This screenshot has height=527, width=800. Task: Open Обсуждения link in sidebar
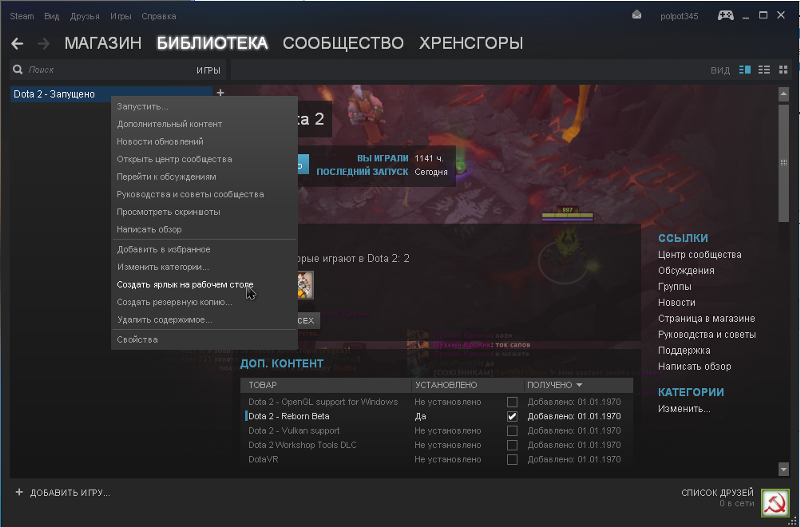click(x=686, y=271)
